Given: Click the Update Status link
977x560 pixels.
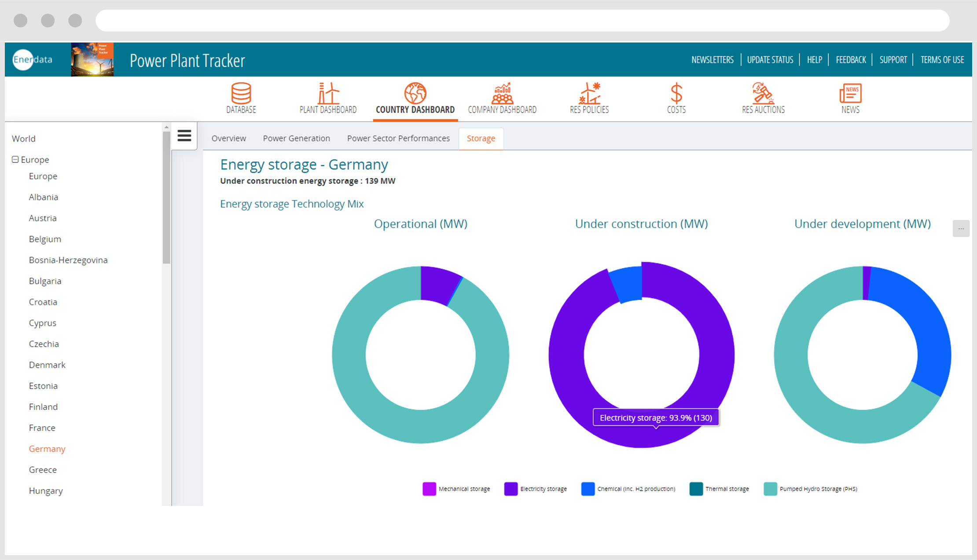Looking at the screenshot, I should 770,59.
